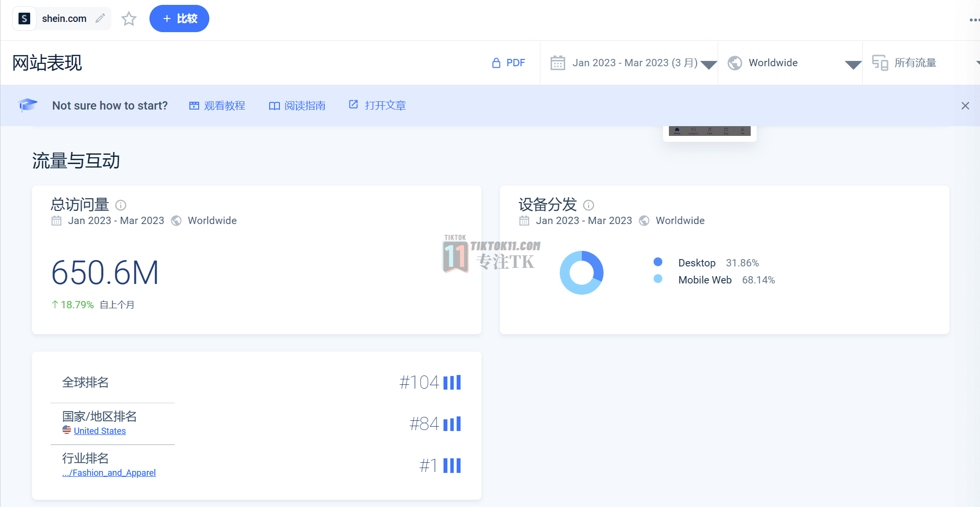Open the 观看教程 tutorial link
This screenshot has width=980, height=507.
pos(217,106)
